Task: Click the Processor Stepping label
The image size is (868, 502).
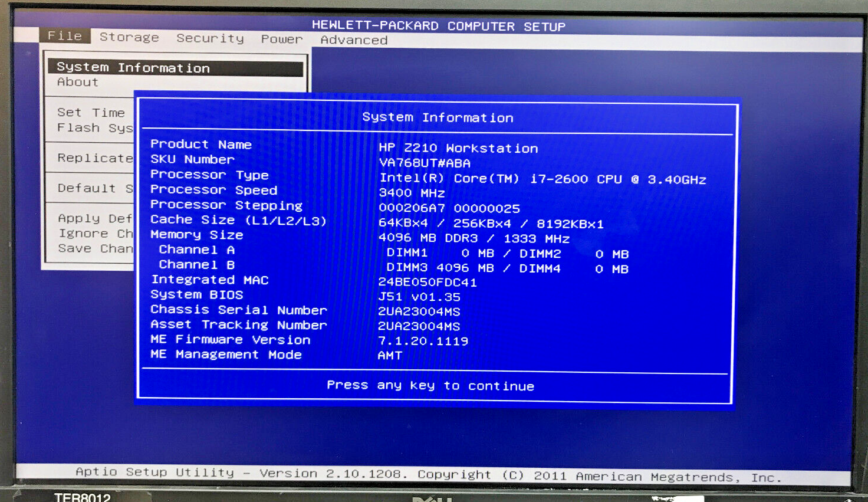Action: [226, 205]
